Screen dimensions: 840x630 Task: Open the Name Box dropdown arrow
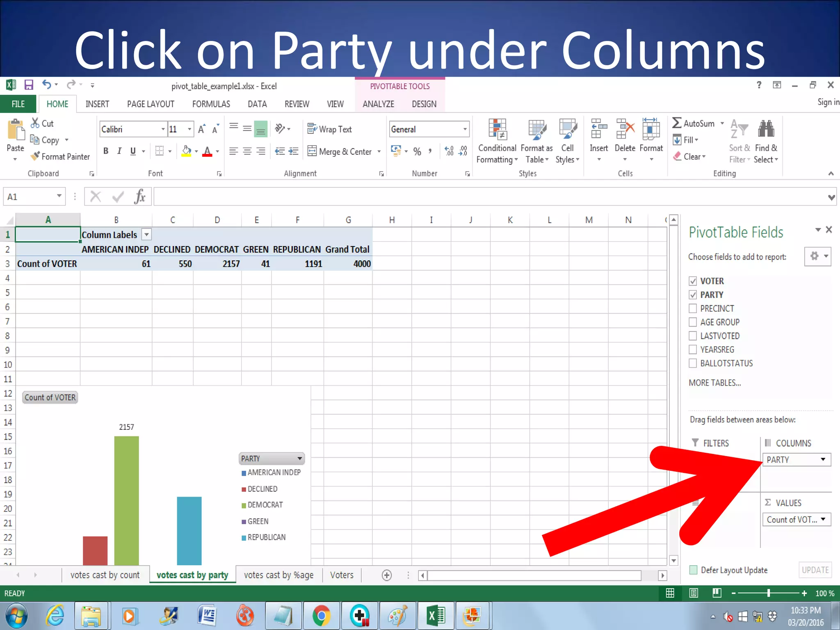coord(59,196)
